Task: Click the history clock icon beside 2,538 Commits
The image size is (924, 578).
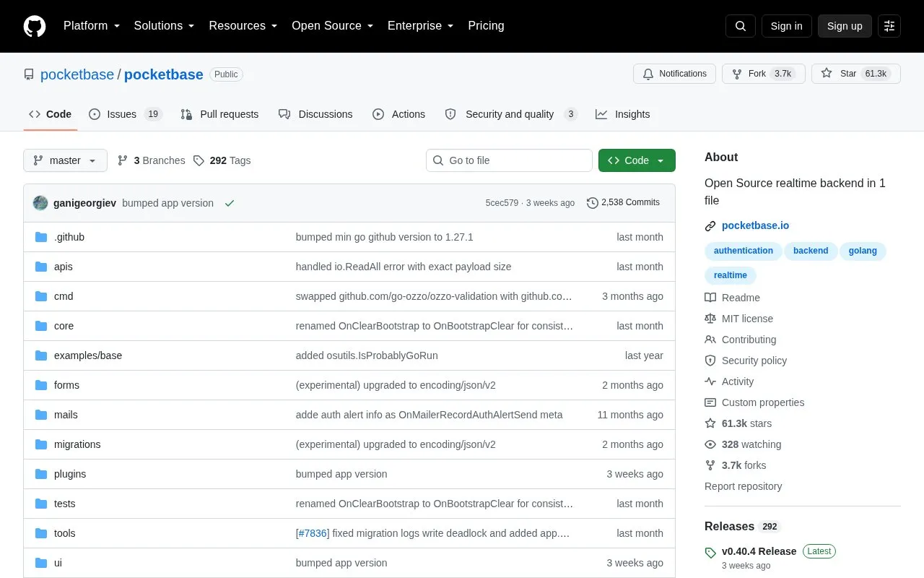Action: [x=593, y=203]
